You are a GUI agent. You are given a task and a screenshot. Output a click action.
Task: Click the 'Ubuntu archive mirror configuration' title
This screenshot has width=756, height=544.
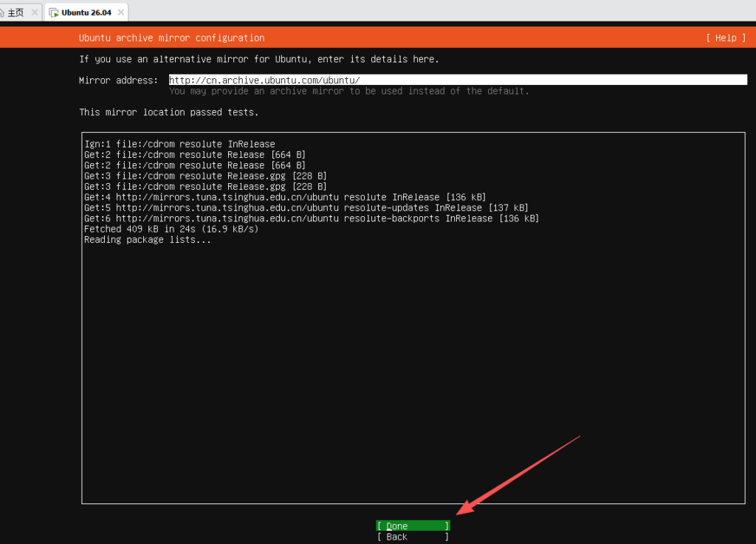click(x=171, y=38)
